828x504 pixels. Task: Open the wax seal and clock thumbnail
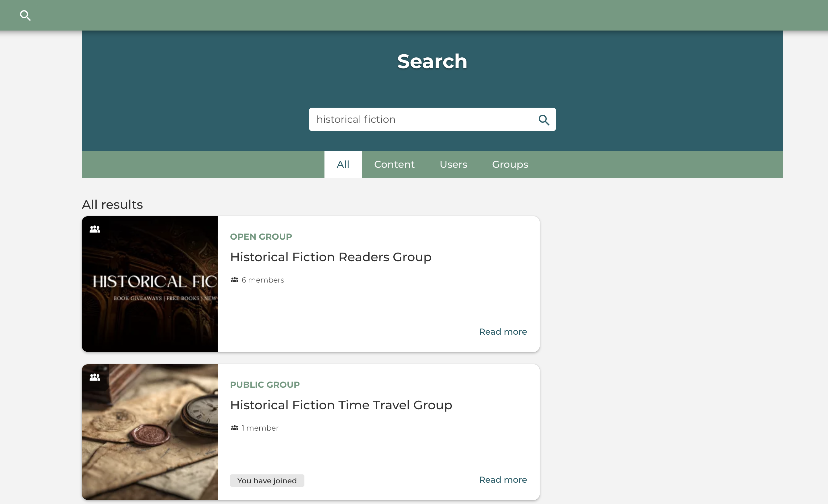click(x=149, y=432)
